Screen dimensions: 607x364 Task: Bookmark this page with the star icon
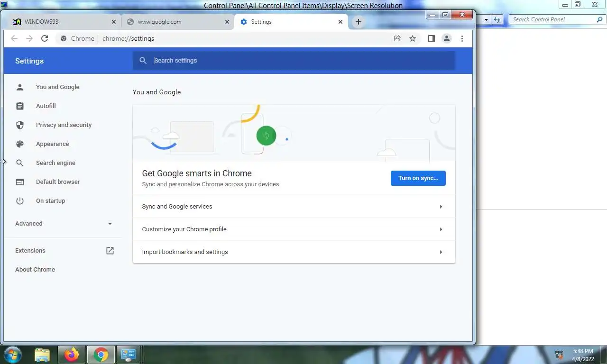click(x=413, y=38)
